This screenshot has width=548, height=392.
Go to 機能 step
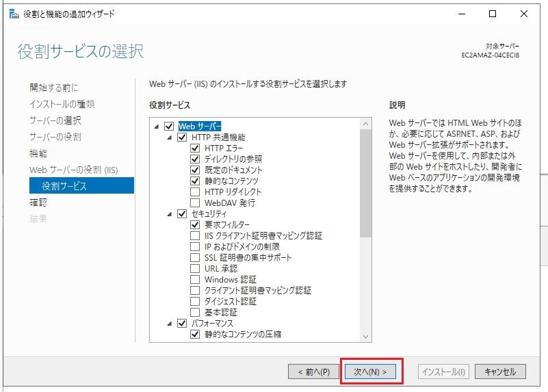(38, 153)
